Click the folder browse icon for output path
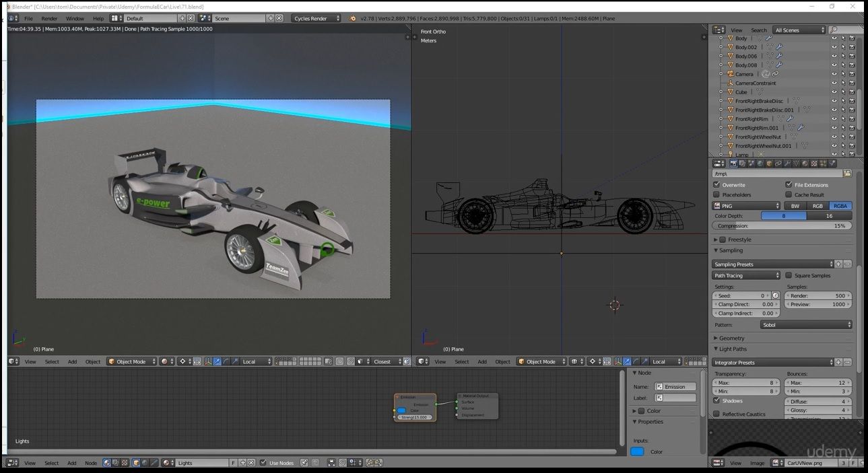Screen dimensions: 868x473 (x=847, y=174)
